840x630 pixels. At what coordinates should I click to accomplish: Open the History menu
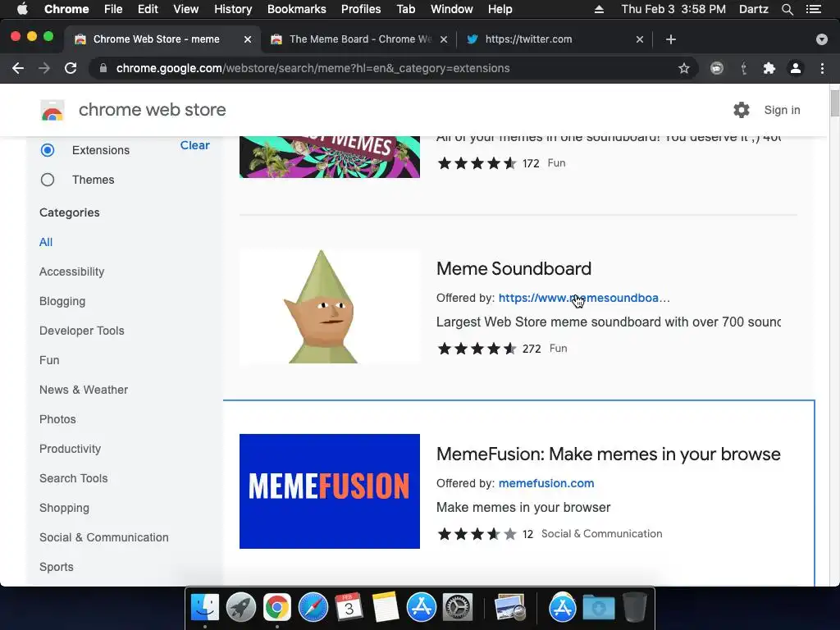[233, 9]
